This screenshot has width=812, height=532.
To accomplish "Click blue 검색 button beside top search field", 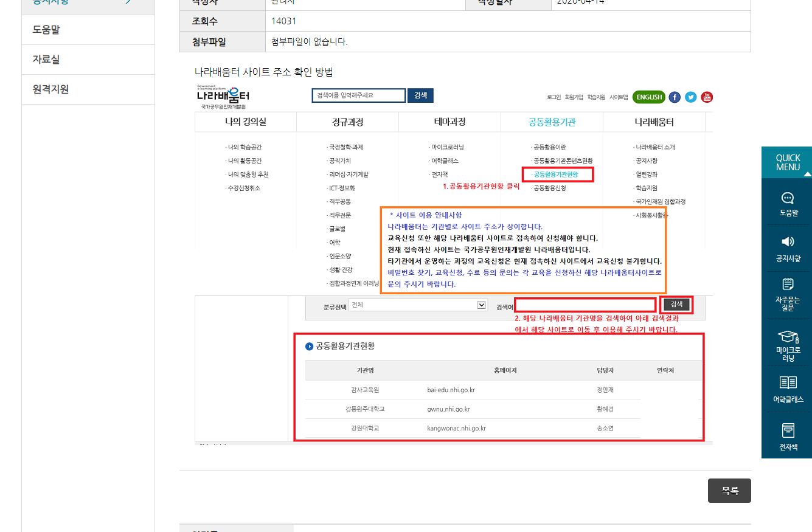I will click(421, 95).
